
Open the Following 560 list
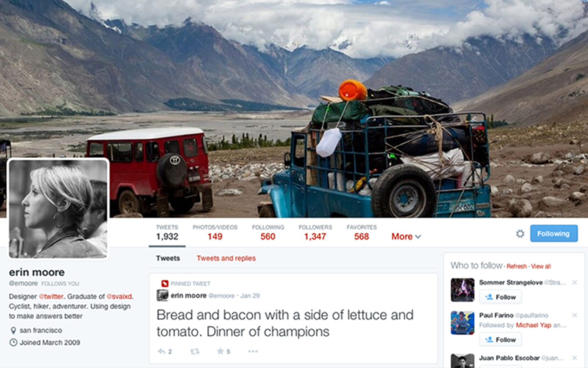click(268, 233)
